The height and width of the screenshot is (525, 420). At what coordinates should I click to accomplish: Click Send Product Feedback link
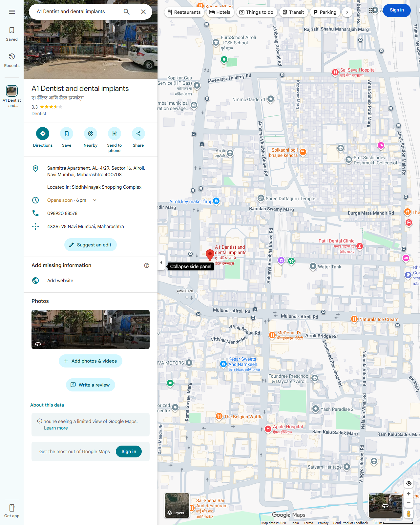350,523
